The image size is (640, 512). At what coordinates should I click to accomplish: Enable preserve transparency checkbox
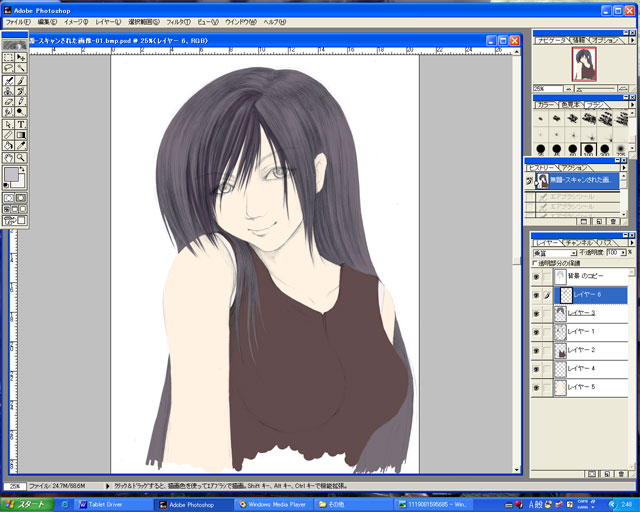[535, 263]
